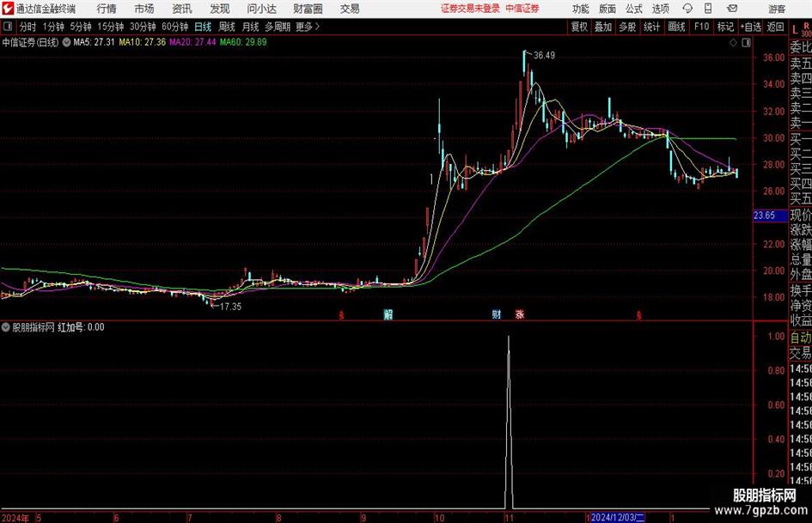This screenshot has height=523, width=812.
Task: Click the 统计 statistics button
Action: pos(651,27)
